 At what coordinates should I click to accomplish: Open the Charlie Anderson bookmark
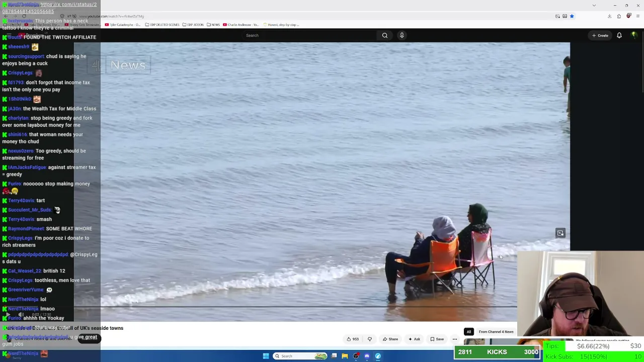tap(241, 25)
